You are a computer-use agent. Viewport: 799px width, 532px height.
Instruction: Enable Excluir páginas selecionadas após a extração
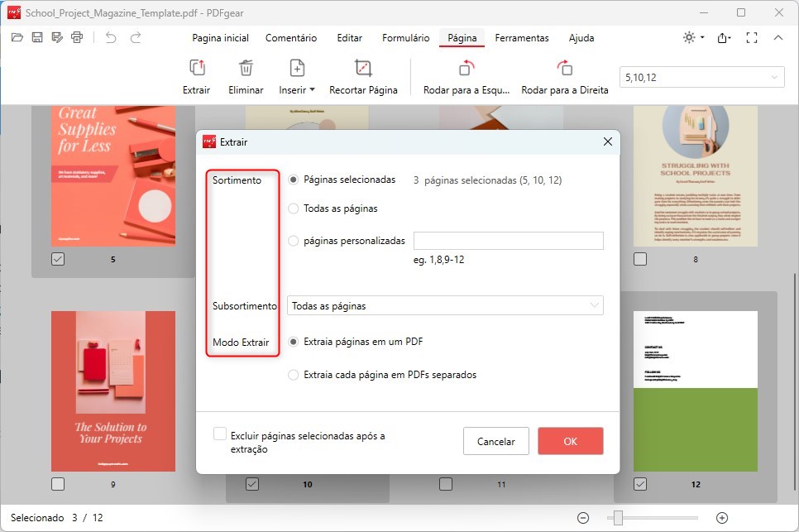tap(220, 433)
